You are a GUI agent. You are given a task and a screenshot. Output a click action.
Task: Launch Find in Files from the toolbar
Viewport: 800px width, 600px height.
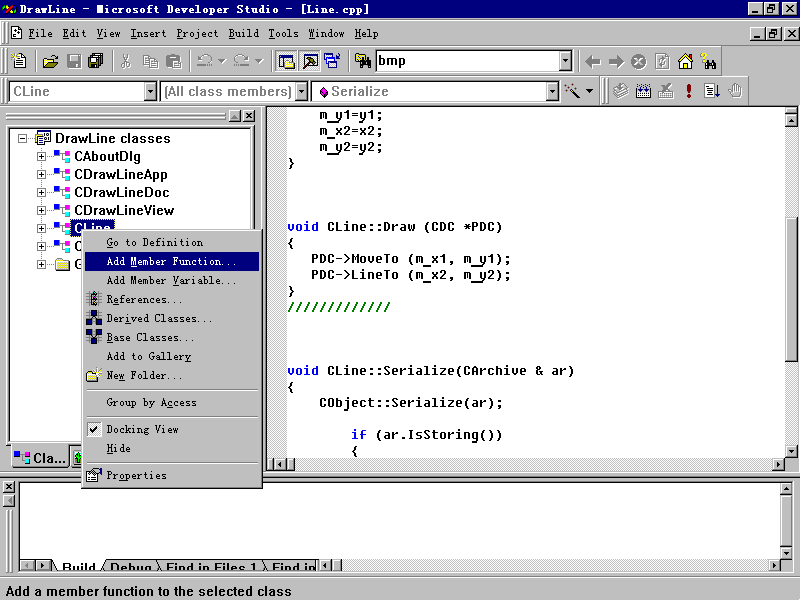coord(363,61)
